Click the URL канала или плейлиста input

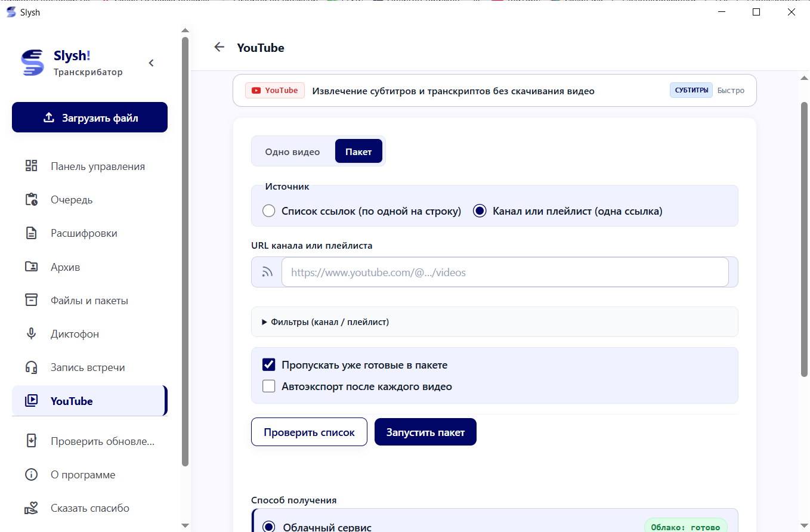point(505,272)
